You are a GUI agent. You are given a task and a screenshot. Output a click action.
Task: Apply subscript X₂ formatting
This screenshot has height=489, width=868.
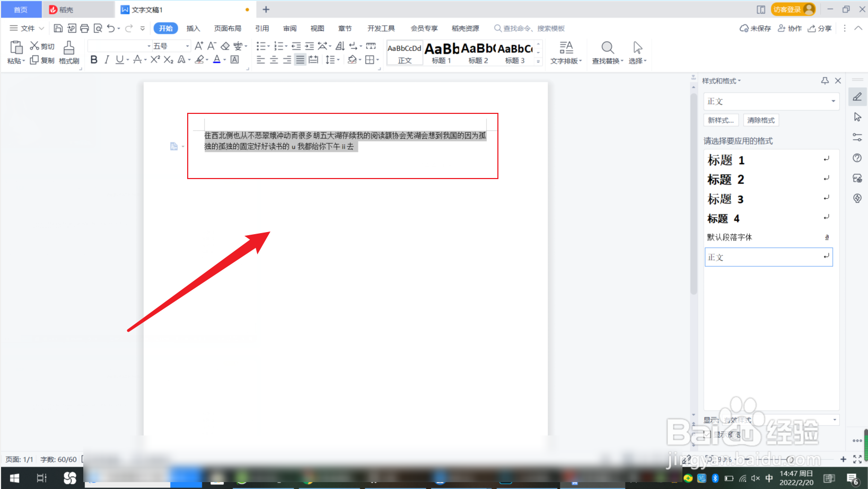pos(168,60)
